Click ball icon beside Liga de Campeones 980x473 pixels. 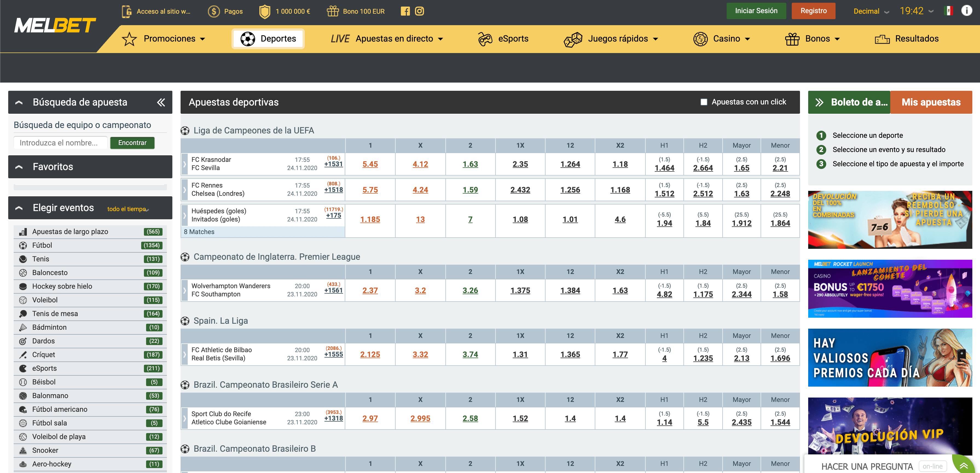point(185,130)
